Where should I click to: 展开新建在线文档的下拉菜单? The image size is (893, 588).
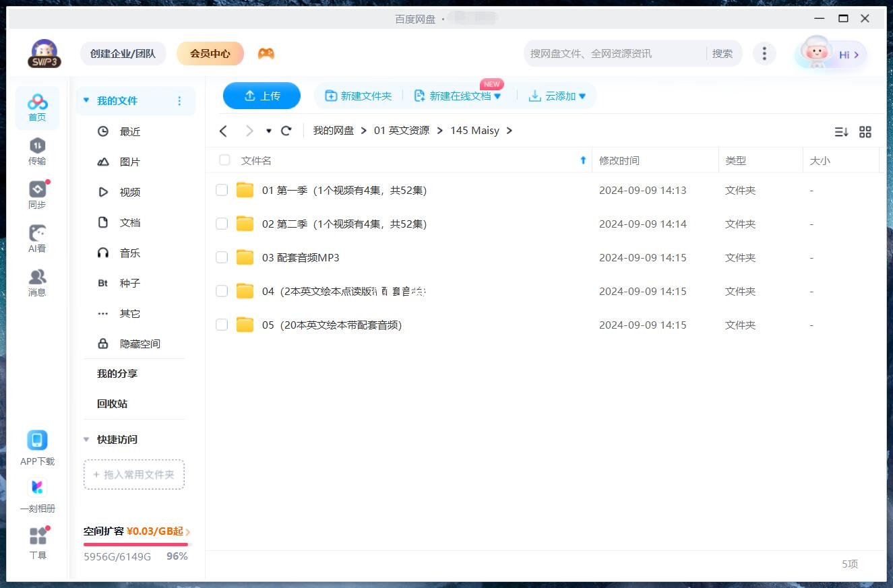coord(497,96)
